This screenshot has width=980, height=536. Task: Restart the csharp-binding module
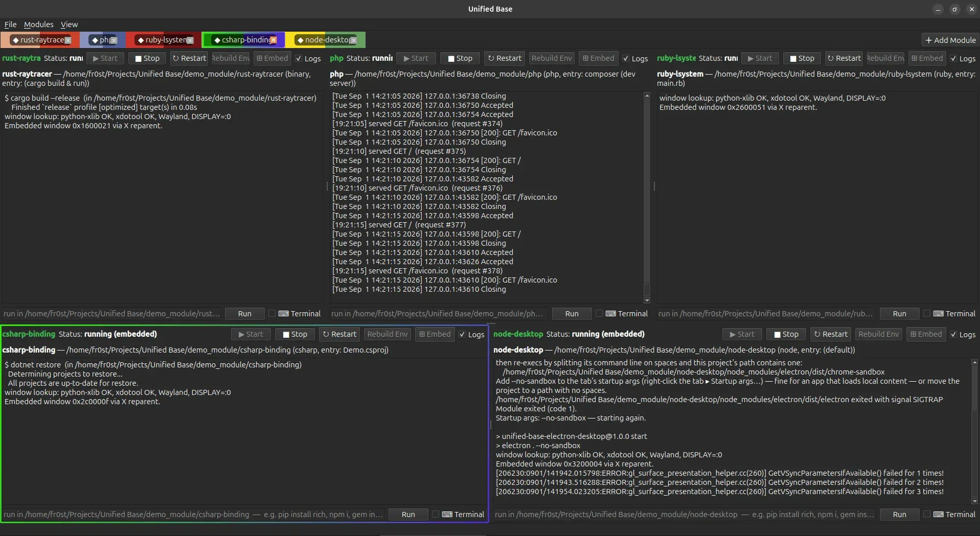[x=339, y=334]
